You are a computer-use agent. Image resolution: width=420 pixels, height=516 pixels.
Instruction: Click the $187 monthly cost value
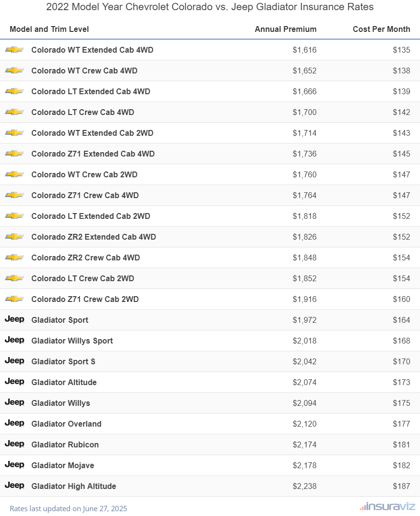tap(402, 487)
